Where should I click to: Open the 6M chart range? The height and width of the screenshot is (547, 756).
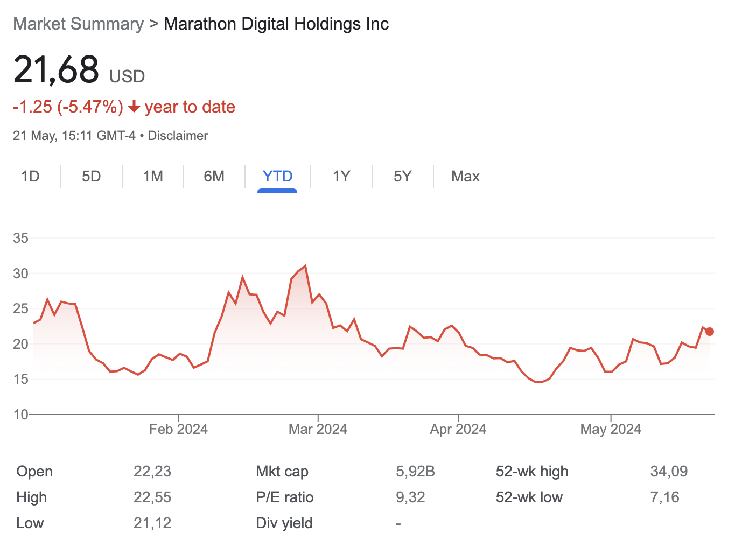pyautogui.click(x=214, y=177)
